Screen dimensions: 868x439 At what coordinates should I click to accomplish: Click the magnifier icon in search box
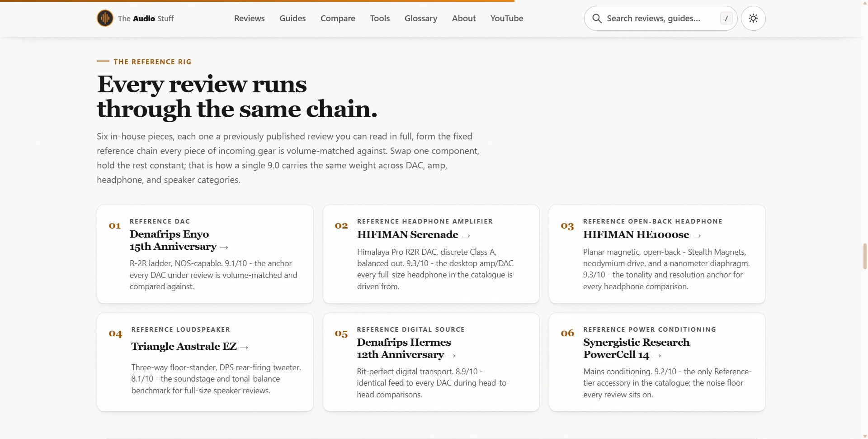click(597, 19)
